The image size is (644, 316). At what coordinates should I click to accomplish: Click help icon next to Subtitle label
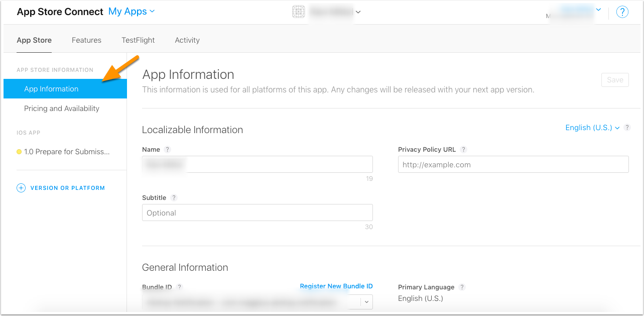coord(174,198)
